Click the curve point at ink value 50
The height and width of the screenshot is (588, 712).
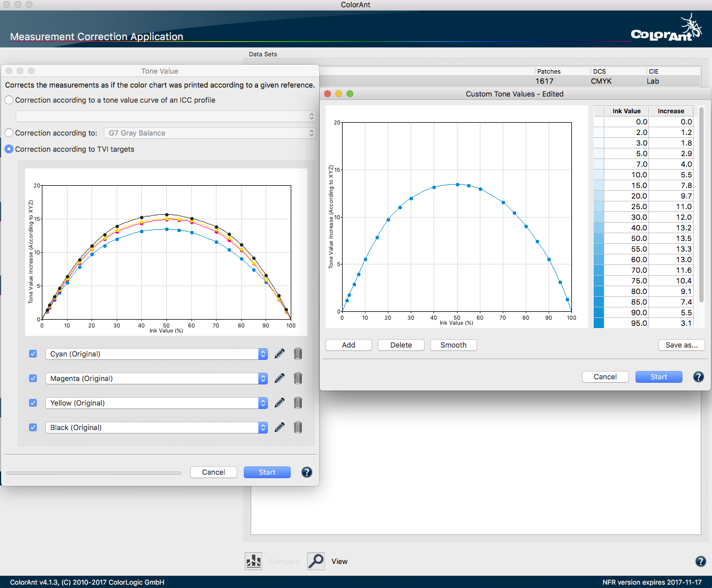pos(458,185)
